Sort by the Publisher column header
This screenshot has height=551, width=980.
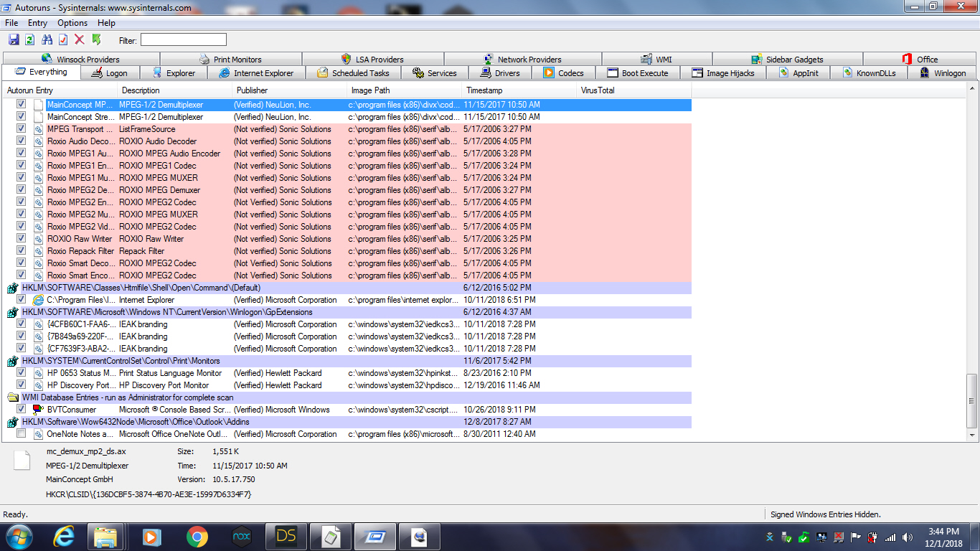point(290,90)
